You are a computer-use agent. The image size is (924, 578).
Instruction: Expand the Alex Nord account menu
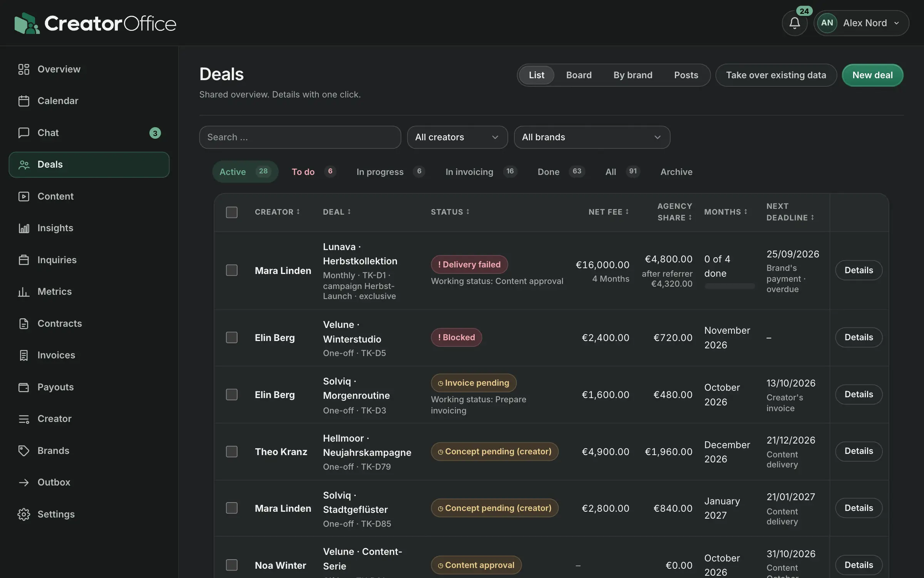pyautogui.click(x=862, y=23)
